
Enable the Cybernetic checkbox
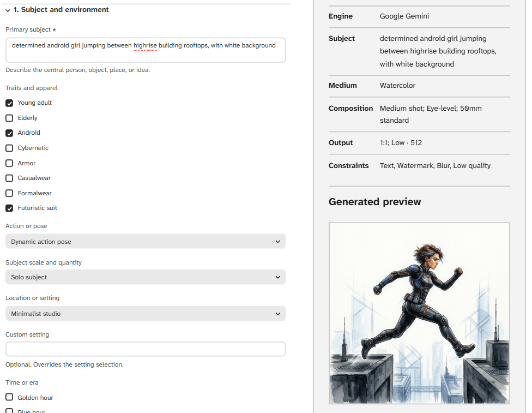(9, 148)
